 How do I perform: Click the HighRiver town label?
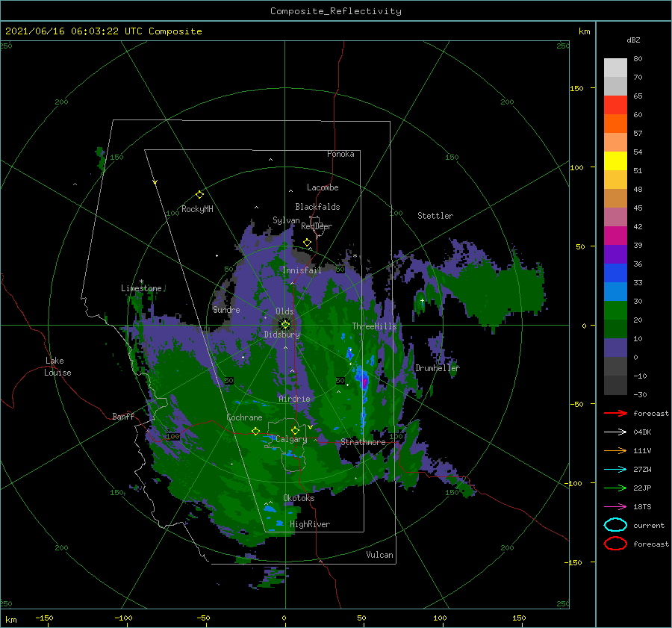[310, 524]
